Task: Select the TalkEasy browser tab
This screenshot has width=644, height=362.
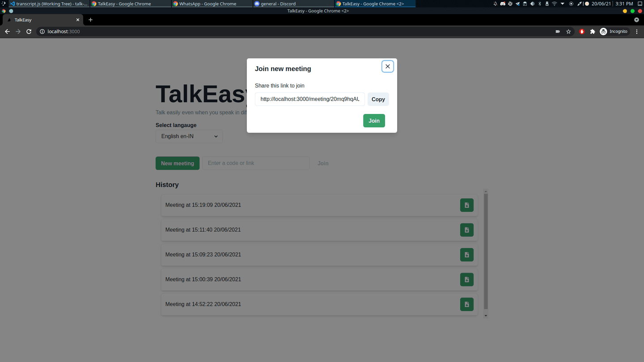Action: (43, 20)
